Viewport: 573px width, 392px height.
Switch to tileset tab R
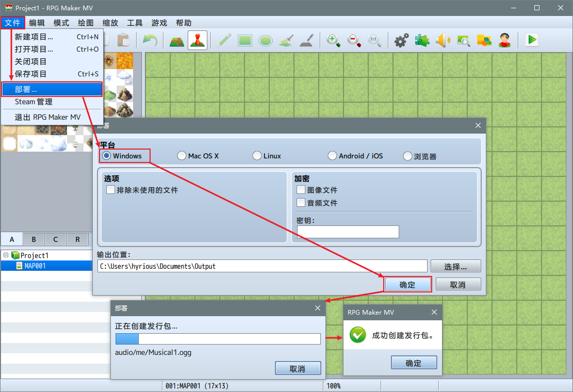tap(77, 239)
